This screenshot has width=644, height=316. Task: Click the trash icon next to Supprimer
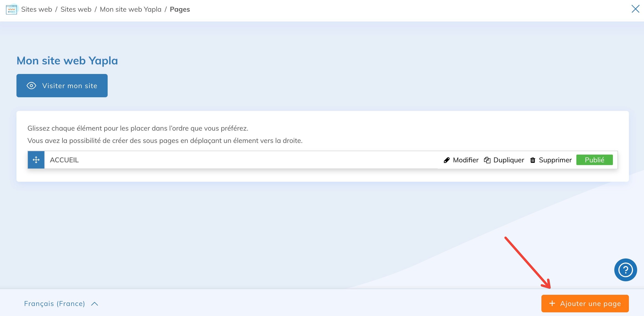[533, 160]
